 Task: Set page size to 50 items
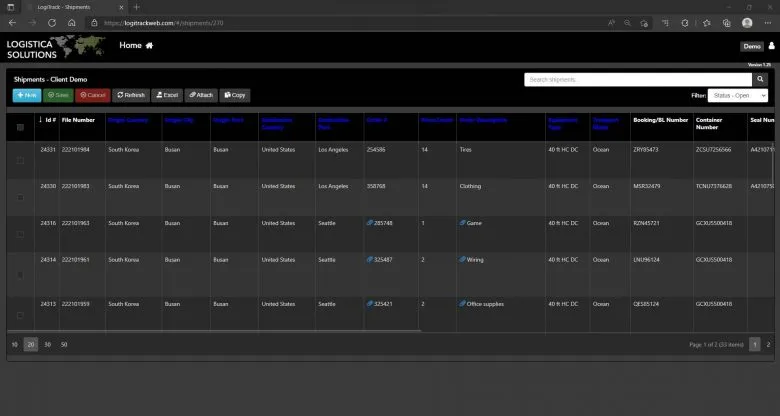point(64,344)
